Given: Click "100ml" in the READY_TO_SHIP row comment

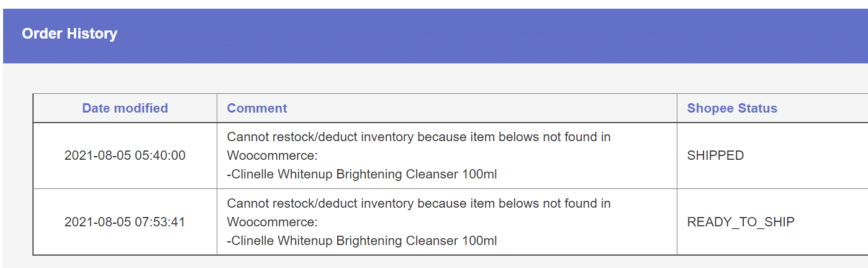Looking at the screenshot, I should [x=479, y=241].
